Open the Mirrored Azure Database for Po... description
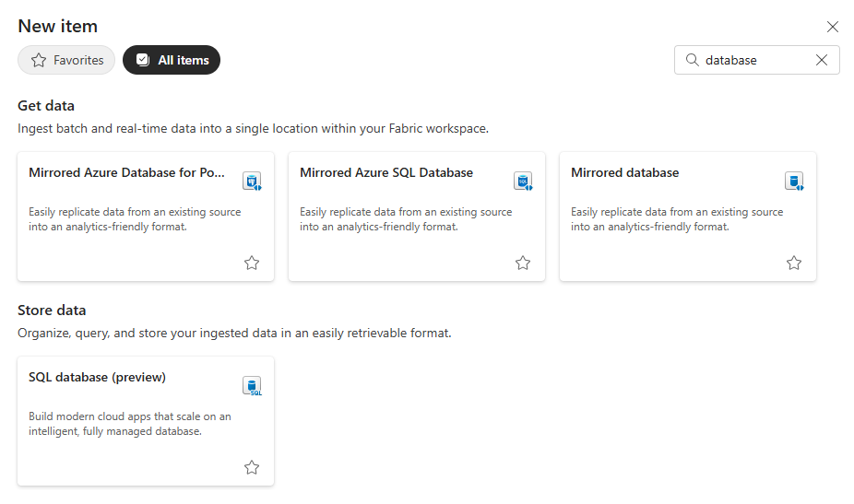Viewport: 854px width, 504px height. [135, 219]
